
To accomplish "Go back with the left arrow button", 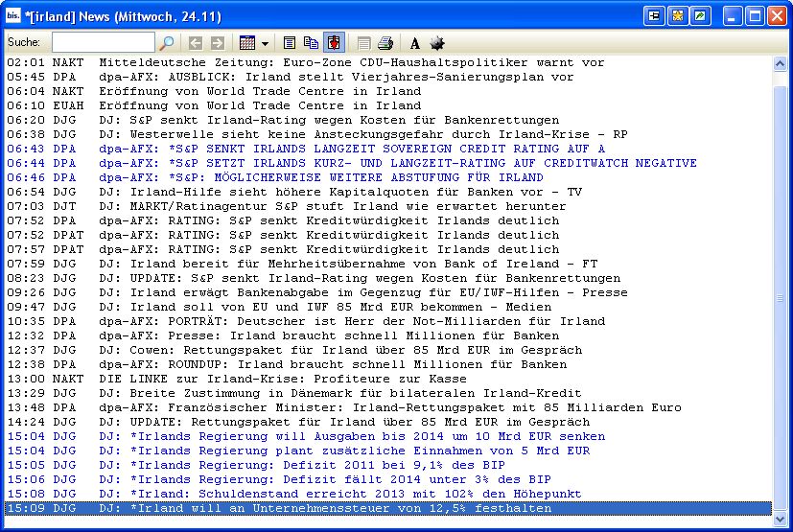I will 196,43.
